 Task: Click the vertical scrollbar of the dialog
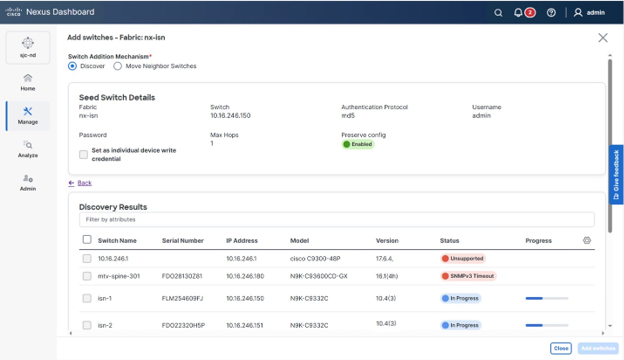coord(610,146)
